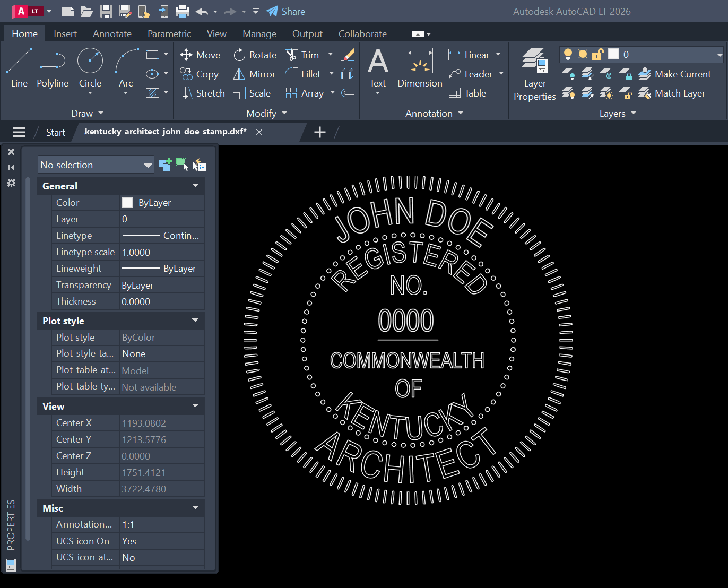
Task: Click the Fillet tool
Action: tap(303, 74)
